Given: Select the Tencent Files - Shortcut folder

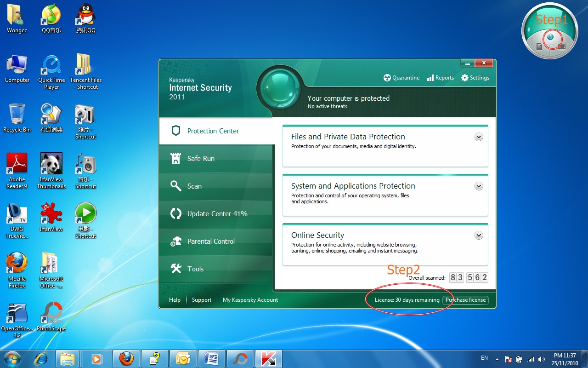Looking at the screenshot, I should tap(86, 72).
